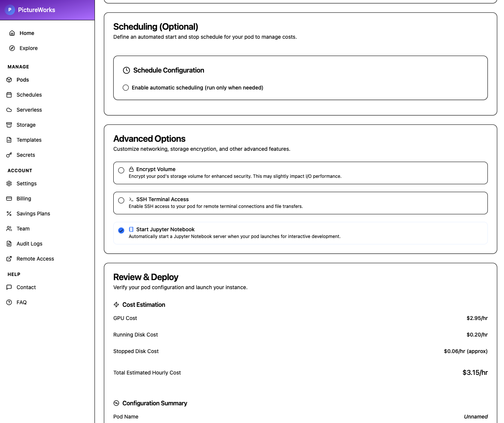
Task: Select the Encrypt Volume option
Action: (x=121, y=170)
